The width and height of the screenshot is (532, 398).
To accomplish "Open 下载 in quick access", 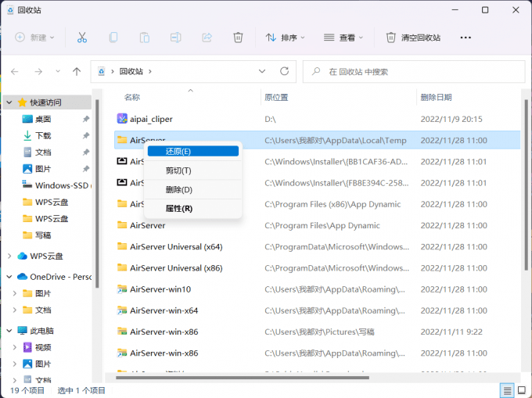I will (x=43, y=135).
